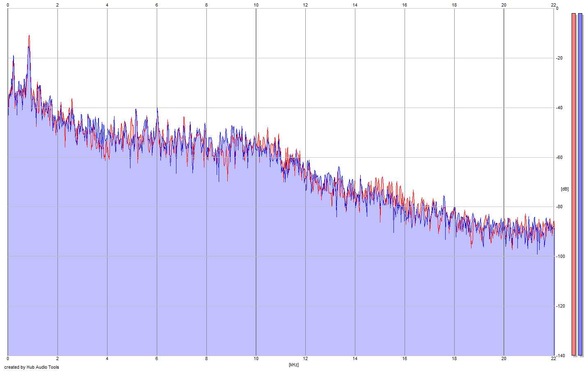
Task: Click the -60 dB scale label
Action: point(559,157)
